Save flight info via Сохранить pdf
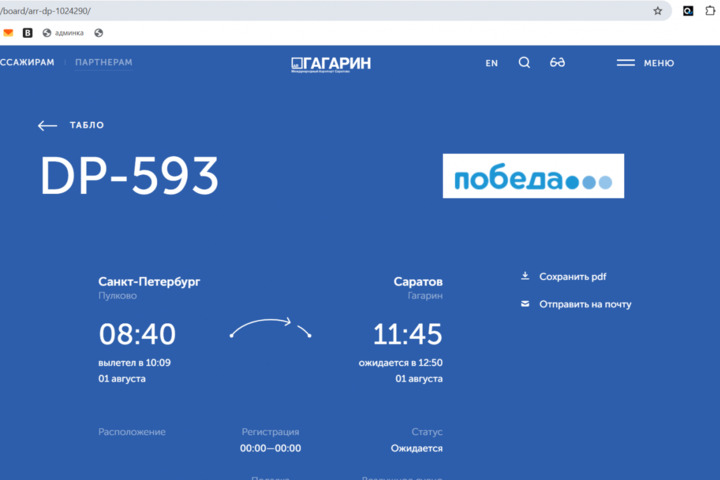The image size is (720, 480). point(573,277)
